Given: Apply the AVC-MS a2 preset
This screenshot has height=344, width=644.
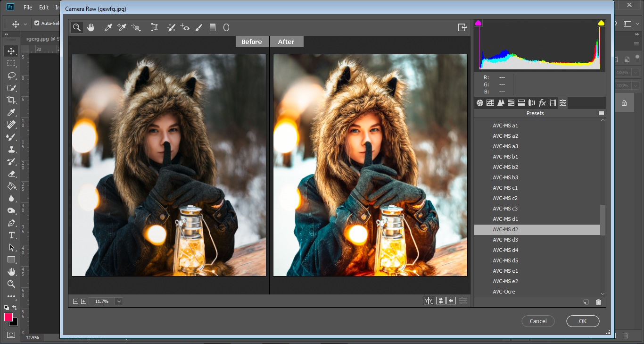Looking at the screenshot, I should coord(537,136).
